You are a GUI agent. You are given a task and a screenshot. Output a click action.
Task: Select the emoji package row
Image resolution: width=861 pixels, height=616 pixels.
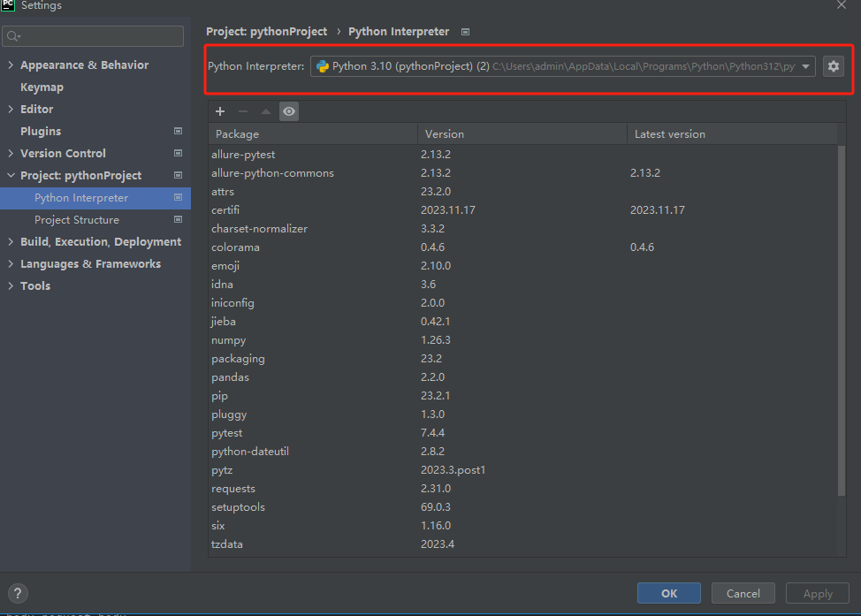click(x=522, y=266)
